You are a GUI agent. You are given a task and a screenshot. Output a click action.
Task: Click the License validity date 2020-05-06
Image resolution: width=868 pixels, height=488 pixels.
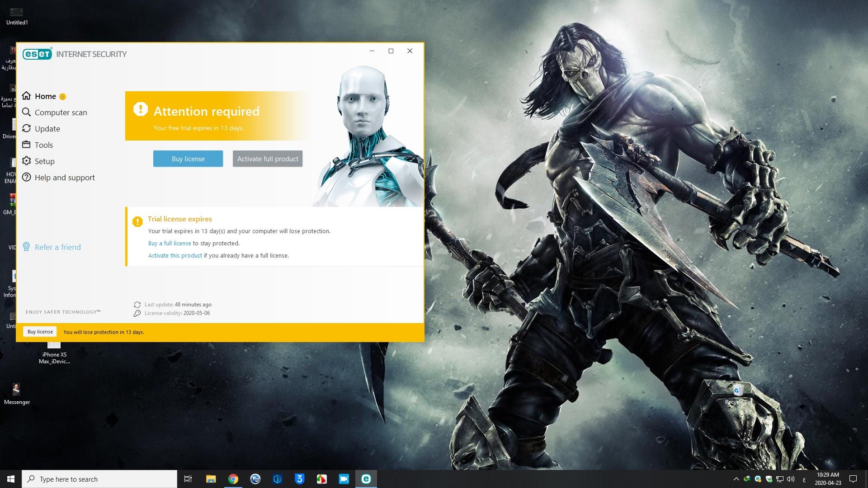tap(197, 313)
